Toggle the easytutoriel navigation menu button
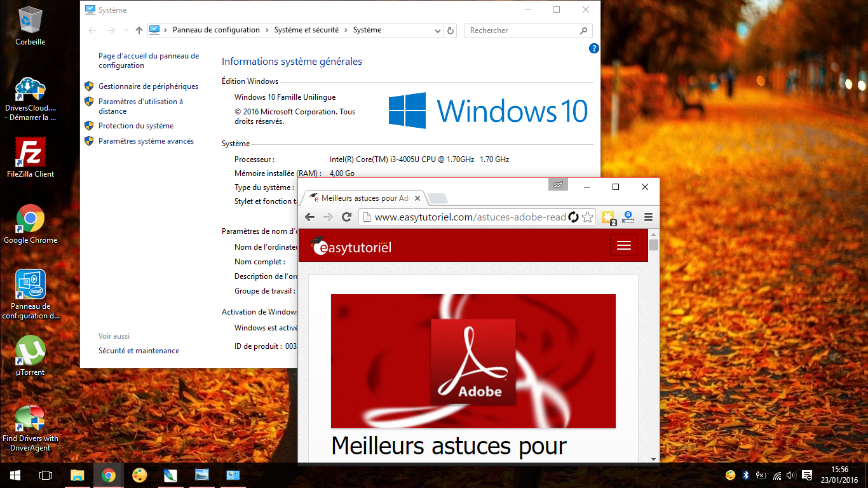Viewport: 868px width, 488px height. tap(623, 246)
